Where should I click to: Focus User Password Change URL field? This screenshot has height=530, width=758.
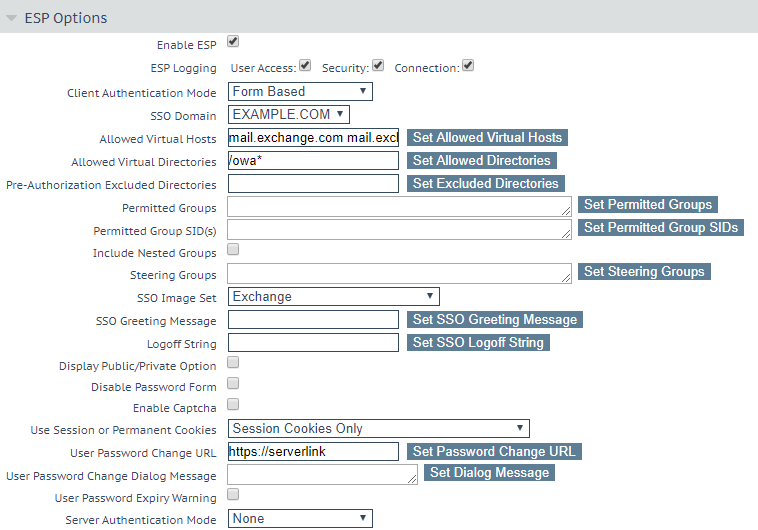pyautogui.click(x=313, y=452)
